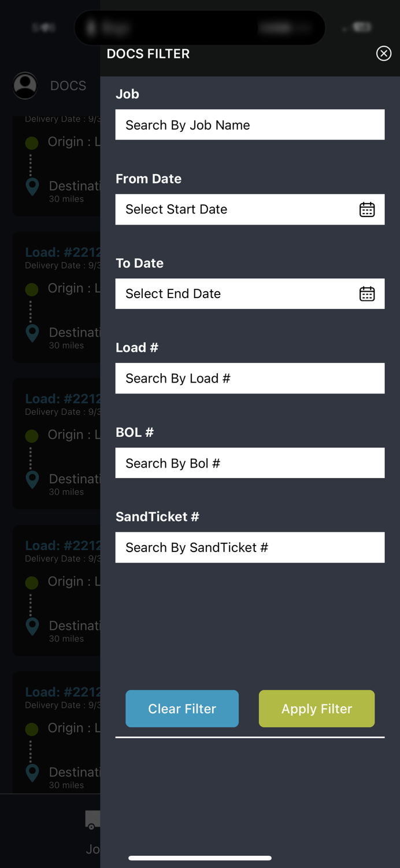Open the Select End Date picker
This screenshot has width=400, height=868.
(x=231, y=293)
